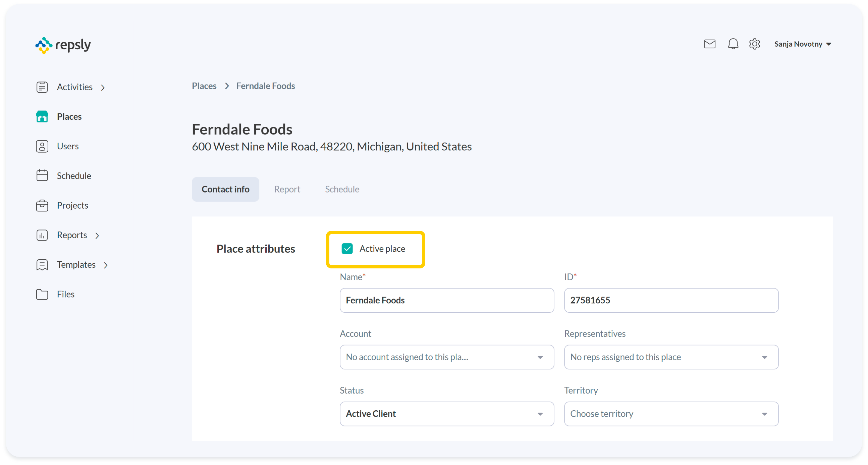
Task: Uncheck the Active place checkbox
Action: [x=347, y=249]
